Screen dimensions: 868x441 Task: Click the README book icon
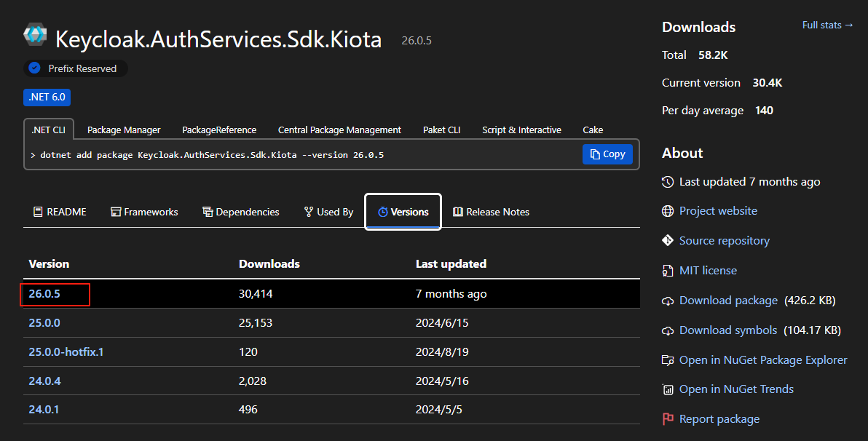(38, 212)
